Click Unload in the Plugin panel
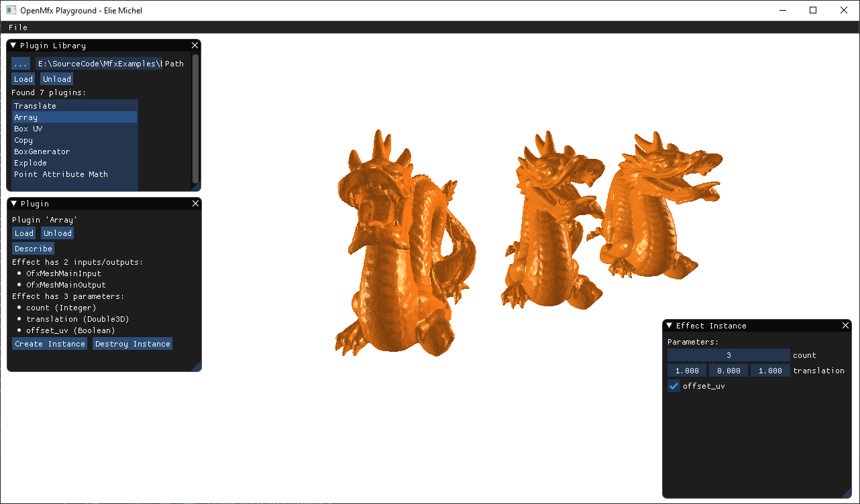The height and width of the screenshot is (504, 860). (58, 233)
